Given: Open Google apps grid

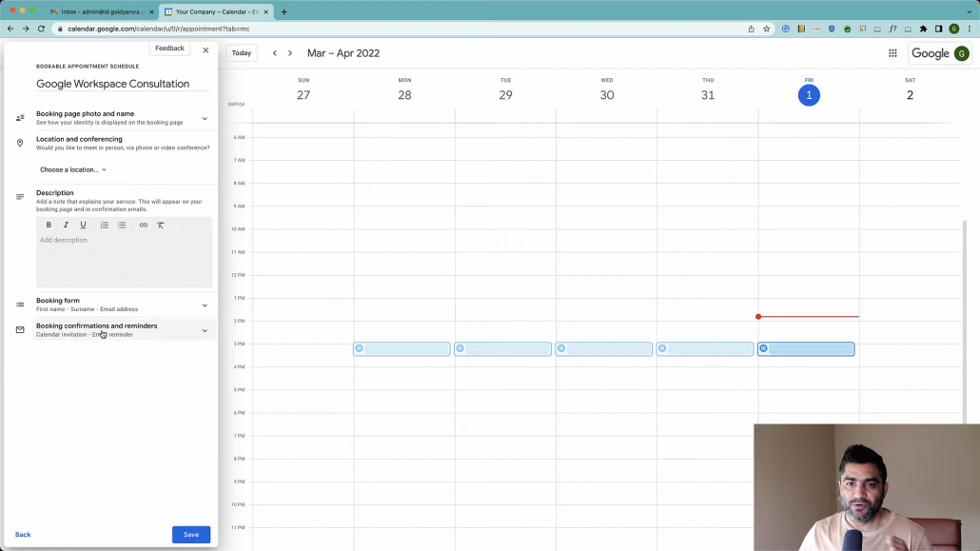Looking at the screenshot, I should [x=892, y=54].
